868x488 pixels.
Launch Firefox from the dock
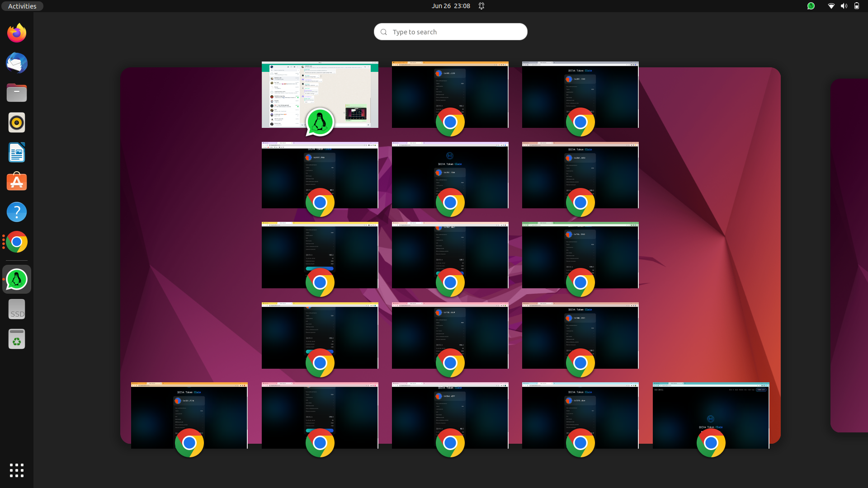pyautogui.click(x=17, y=33)
